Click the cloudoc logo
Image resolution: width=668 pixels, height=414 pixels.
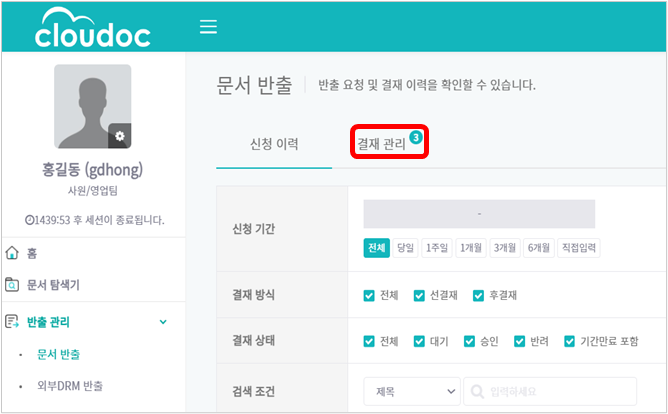(x=93, y=27)
